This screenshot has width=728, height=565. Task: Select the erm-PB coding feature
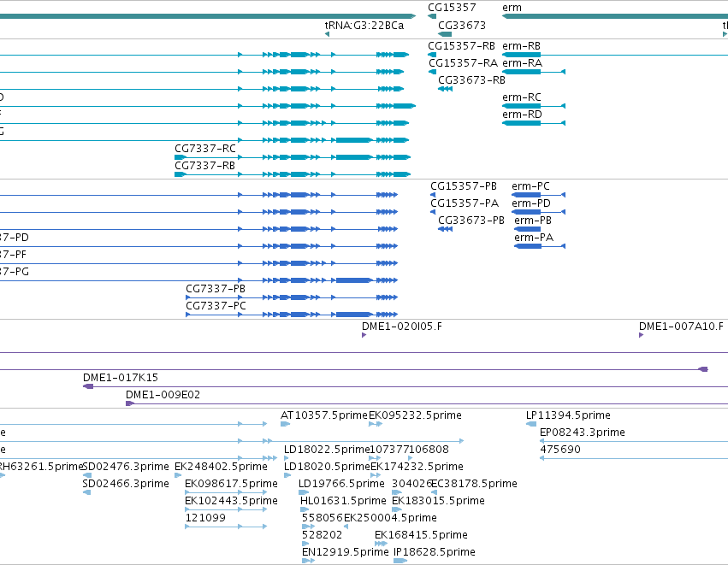527,229
